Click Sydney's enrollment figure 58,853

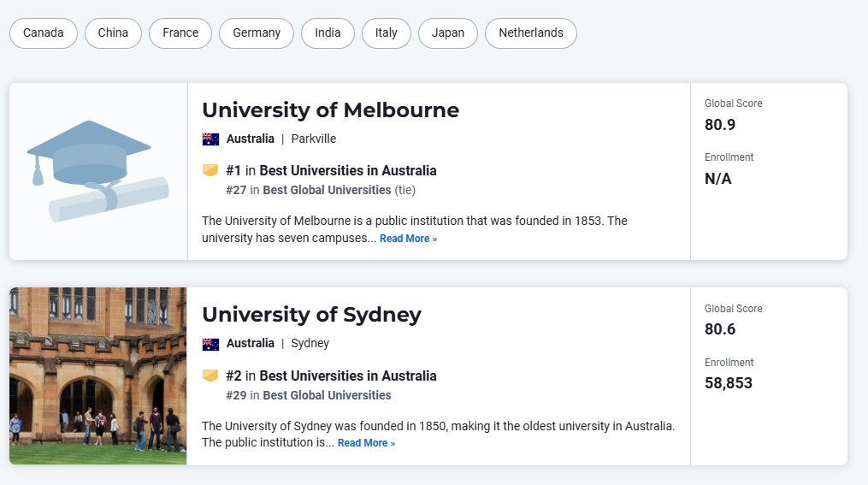pos(729,383)
